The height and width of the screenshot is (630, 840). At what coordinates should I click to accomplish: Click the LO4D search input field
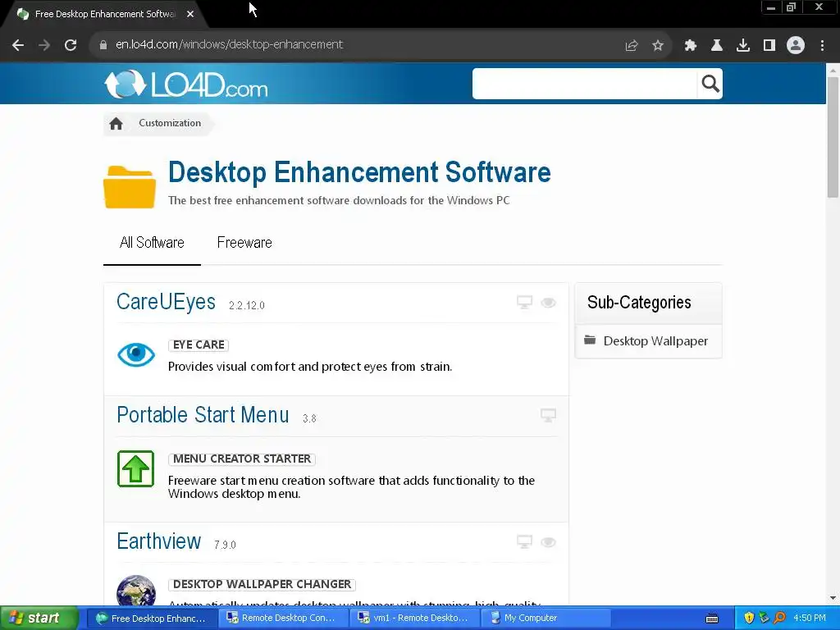[584, 84]
